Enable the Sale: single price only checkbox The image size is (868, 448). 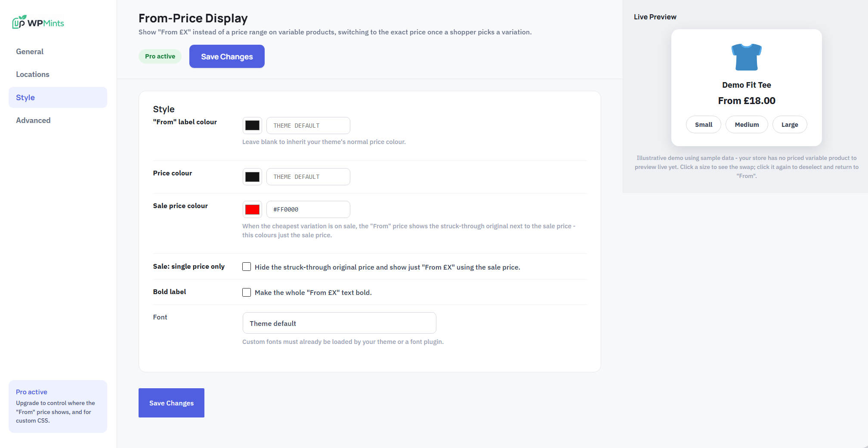pyautogui.click(x=247, y=267)
